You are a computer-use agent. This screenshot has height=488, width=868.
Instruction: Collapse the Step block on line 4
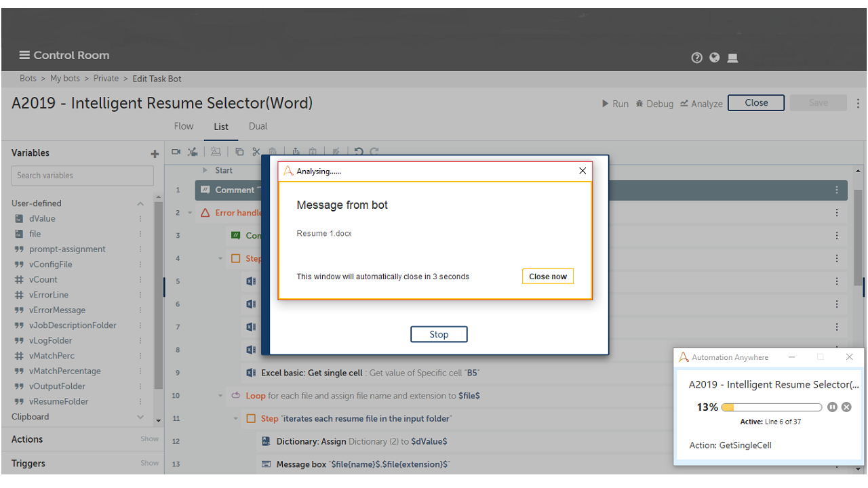(x=220, y=258)
